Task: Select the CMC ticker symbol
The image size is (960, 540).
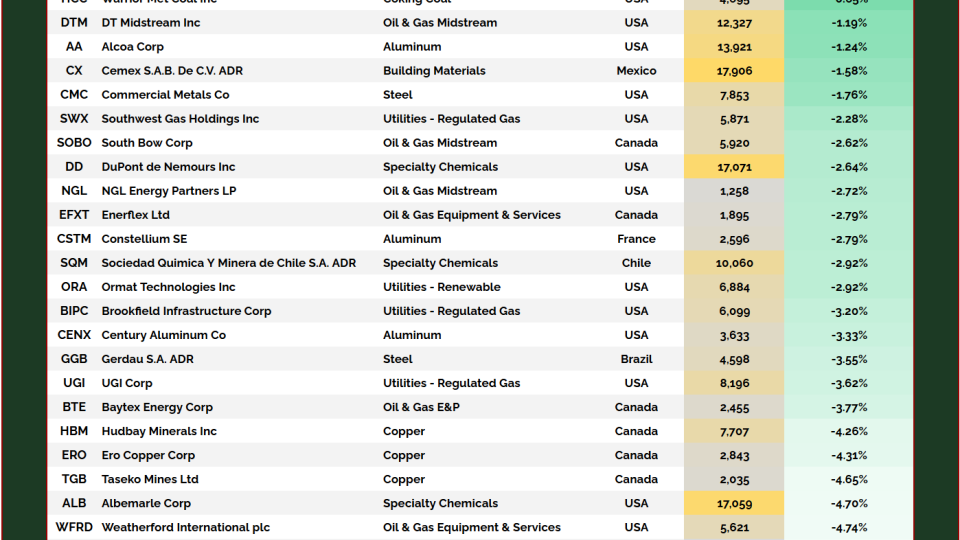Action: point(74,95)
